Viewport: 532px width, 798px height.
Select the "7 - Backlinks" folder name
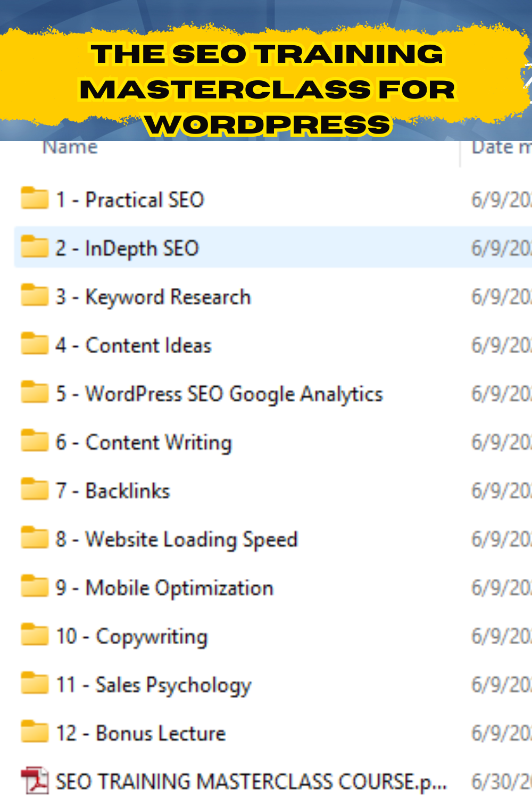(113, 491)
